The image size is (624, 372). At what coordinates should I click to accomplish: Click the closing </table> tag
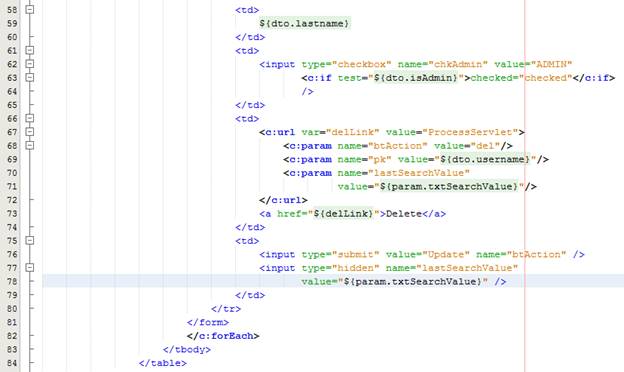162,363
